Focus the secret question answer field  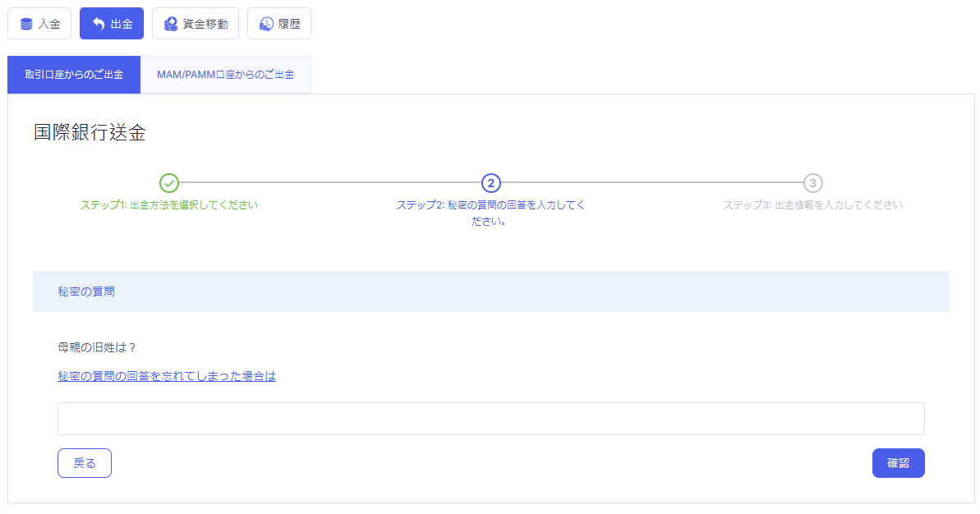(490, 419)
